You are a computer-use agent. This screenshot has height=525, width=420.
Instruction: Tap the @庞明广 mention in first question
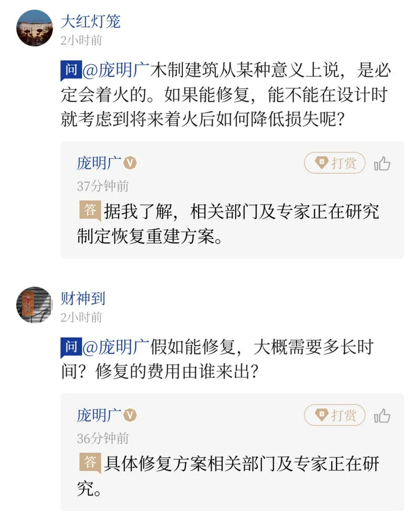tap(115, 71)
